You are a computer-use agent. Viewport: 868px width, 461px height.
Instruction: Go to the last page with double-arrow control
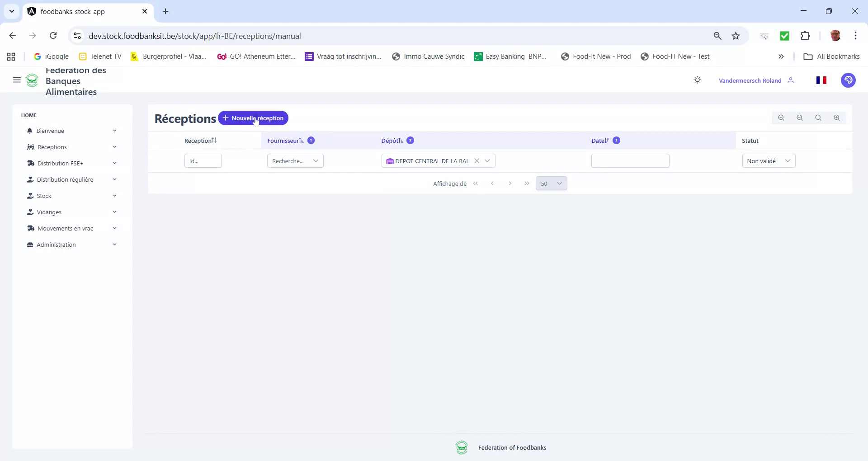point(527,183)
